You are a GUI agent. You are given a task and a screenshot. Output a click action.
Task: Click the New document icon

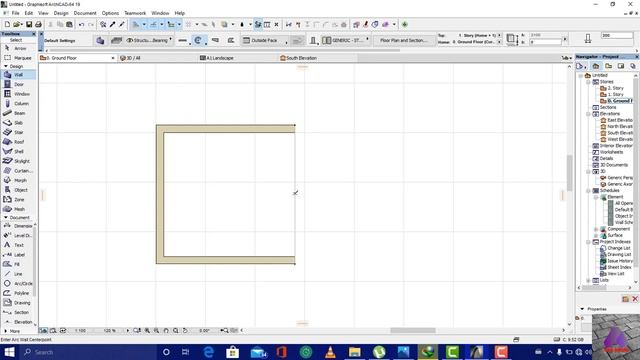(x=7, y=24)
